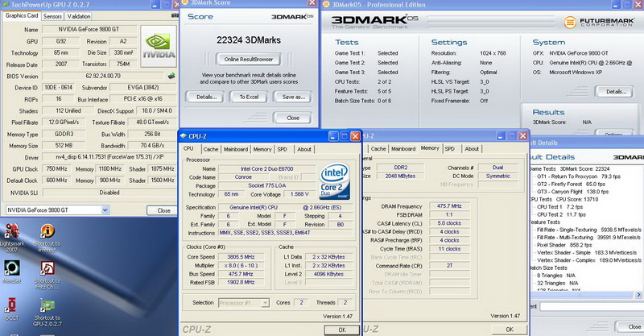This screenshot has width=644, height=336.
Task: Open the Cache tab in front CPU-Z window
Action: click(211, 149)
